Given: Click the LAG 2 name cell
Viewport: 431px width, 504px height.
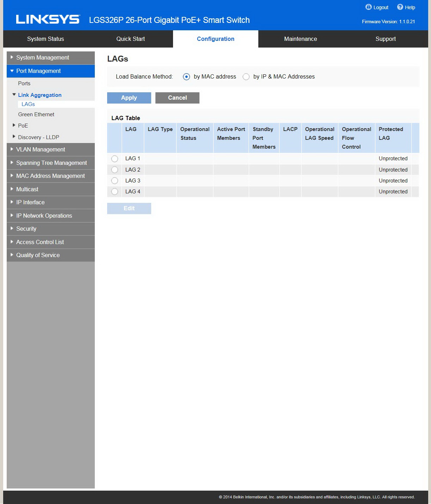Looking at the screenshot, I should 133,170.
